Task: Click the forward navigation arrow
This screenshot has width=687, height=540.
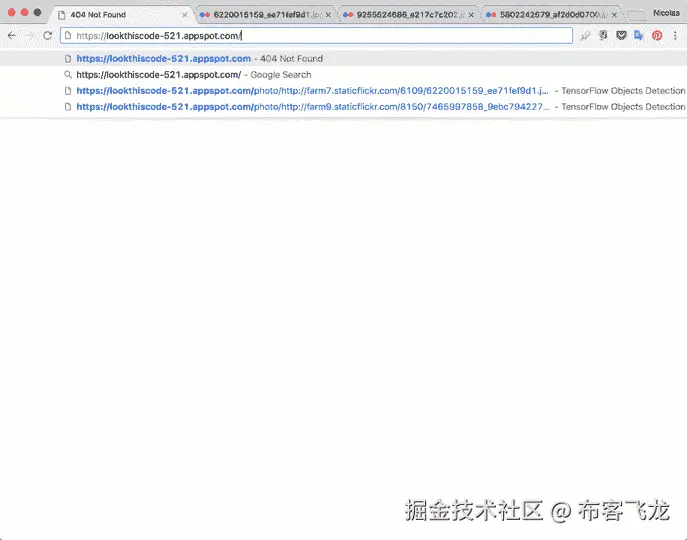Action: pyautogui.click(x=29, y=36)
